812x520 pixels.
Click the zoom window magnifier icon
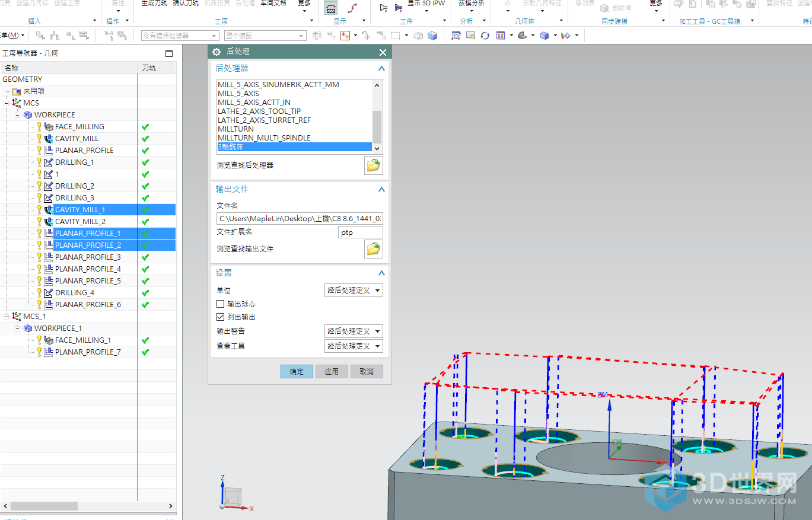456,36
